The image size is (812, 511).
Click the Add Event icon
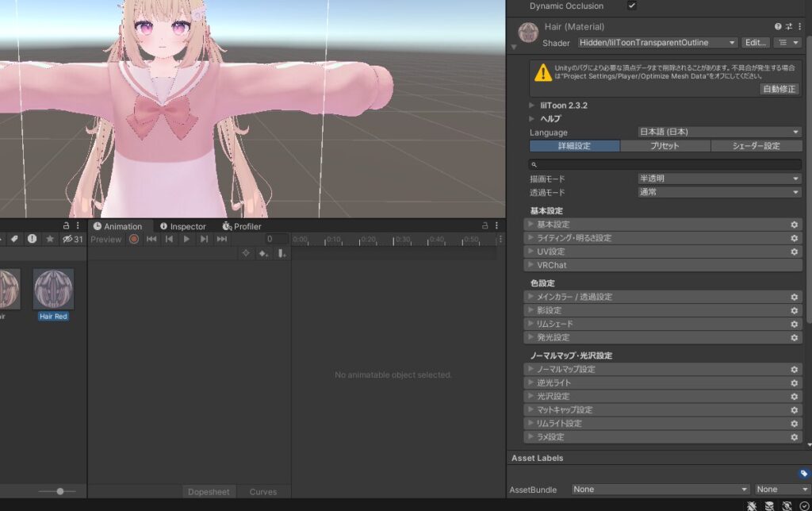coord(282,253)
